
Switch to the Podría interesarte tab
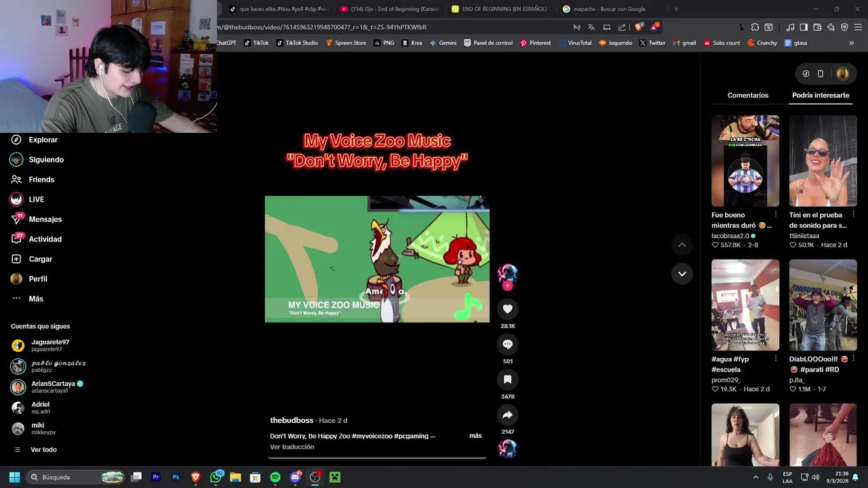[821, 96]
